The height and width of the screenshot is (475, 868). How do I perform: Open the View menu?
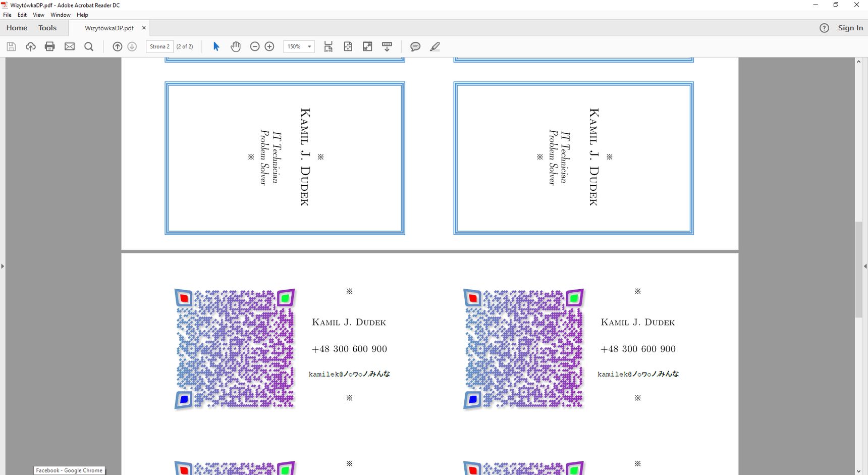tap(38, 15)
